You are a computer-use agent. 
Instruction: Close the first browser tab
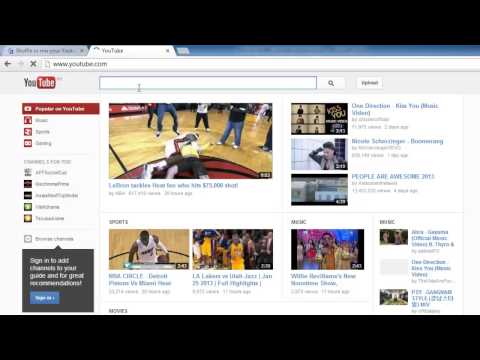[82, 51]
